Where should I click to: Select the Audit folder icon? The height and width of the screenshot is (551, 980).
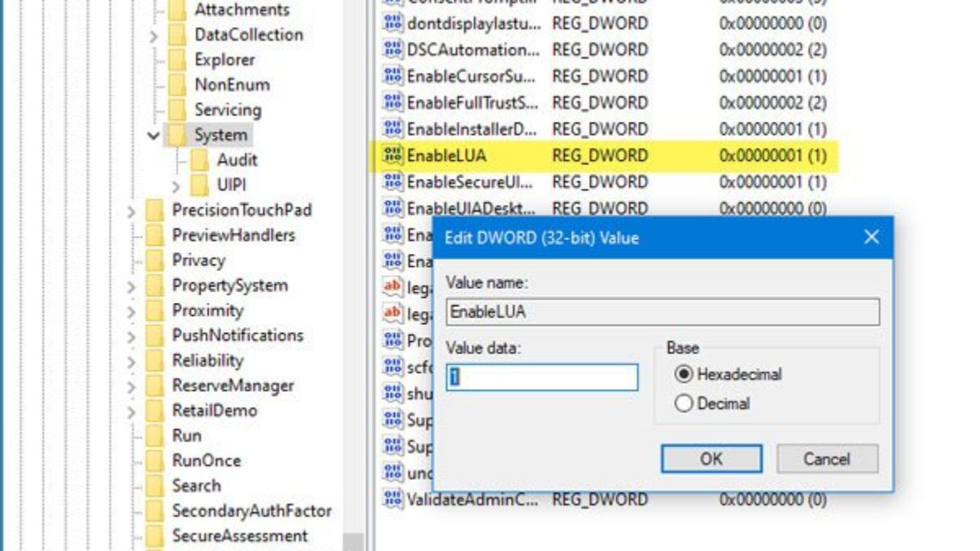(x=199, y=161)
